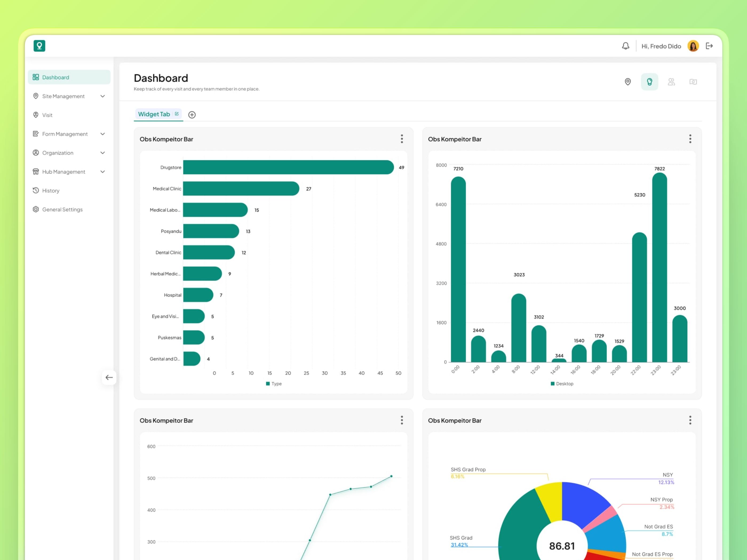Click the logout icon
The width and height of the screenshot is (747, 560).
pos(709,46)
